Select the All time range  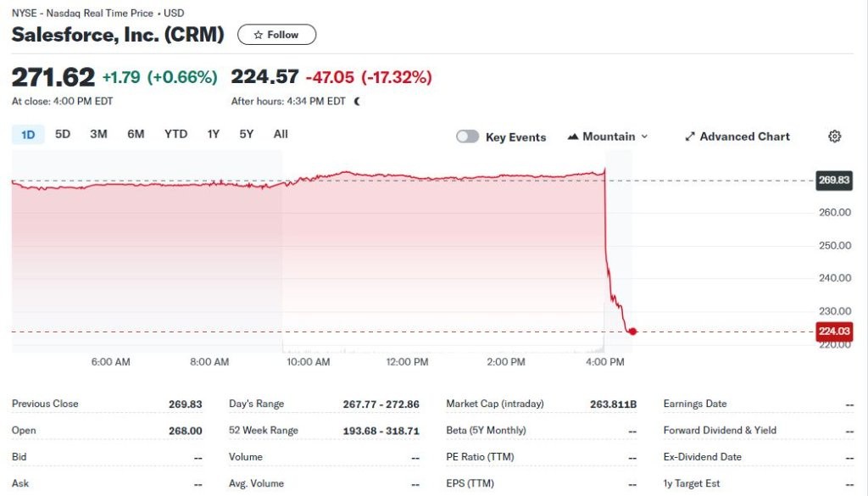pyautogui.click(x=281, y=134)
